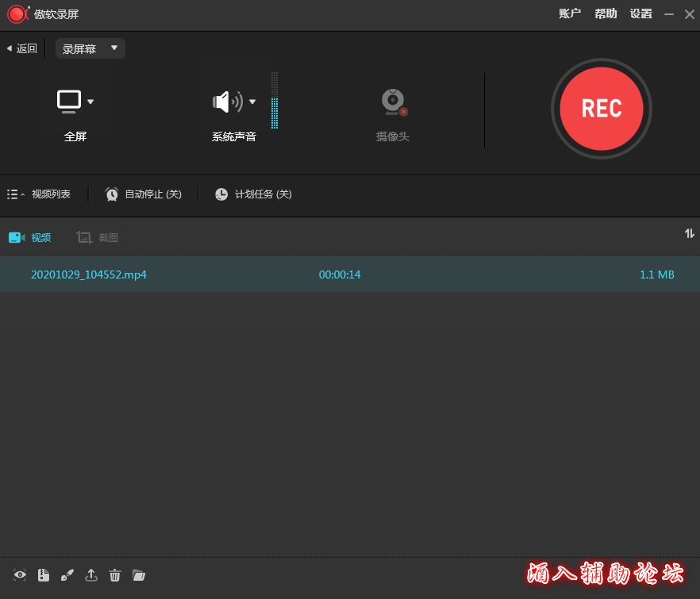Open the 录屏幕 mode dropdown
Image resolution: width=700 pixels, height=599 pixels.
90,48
